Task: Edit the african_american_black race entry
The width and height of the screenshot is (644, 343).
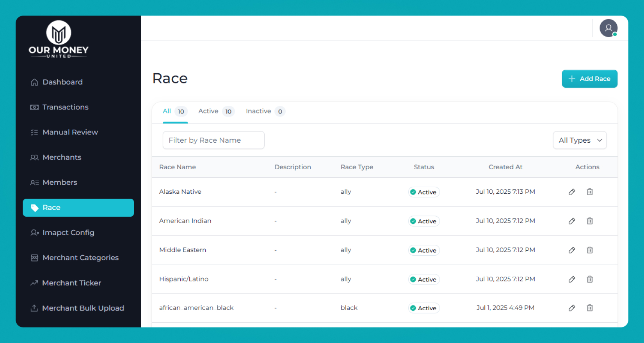Action: pyautogui.click(x=572, y=308)
